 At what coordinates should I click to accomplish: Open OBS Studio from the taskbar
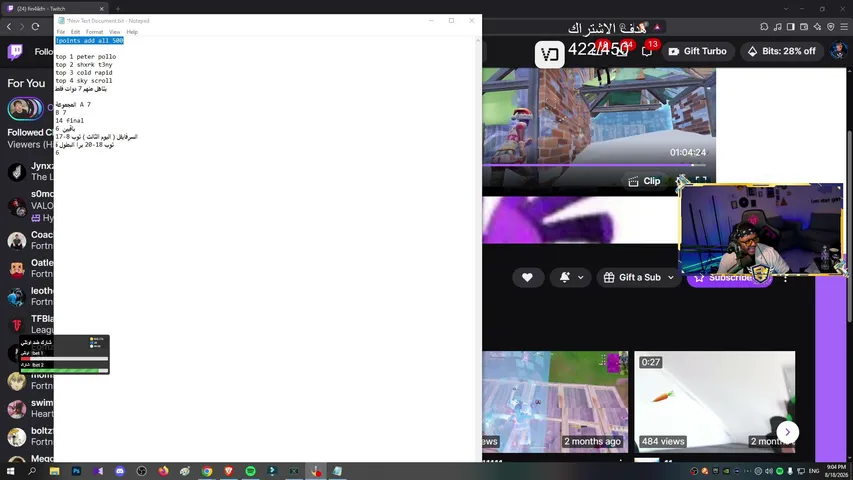coord(141,471)
